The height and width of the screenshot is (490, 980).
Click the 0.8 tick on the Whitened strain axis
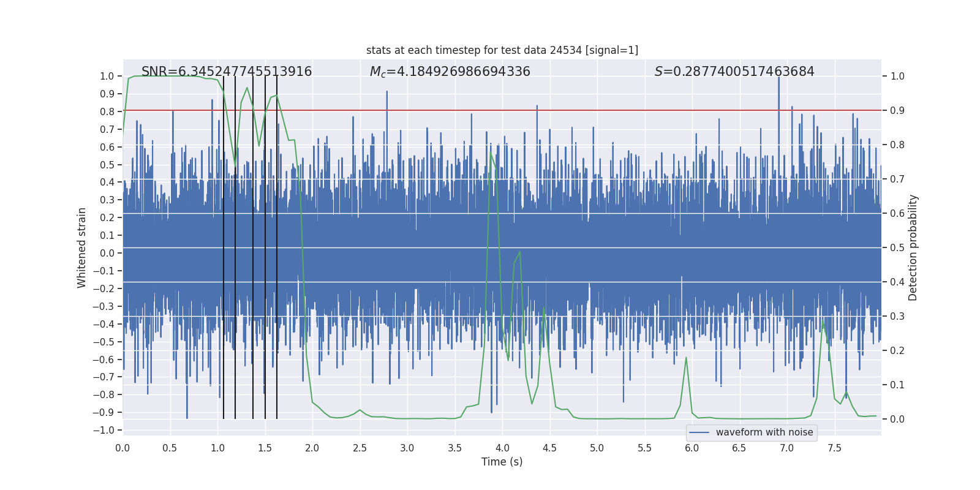click(x=107, y=111)
